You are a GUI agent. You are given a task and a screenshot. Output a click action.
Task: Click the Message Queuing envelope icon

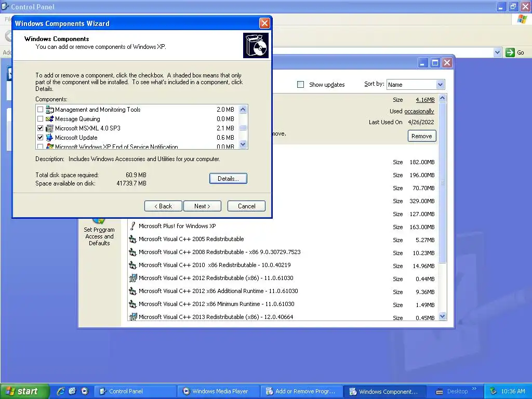point(49,119)
